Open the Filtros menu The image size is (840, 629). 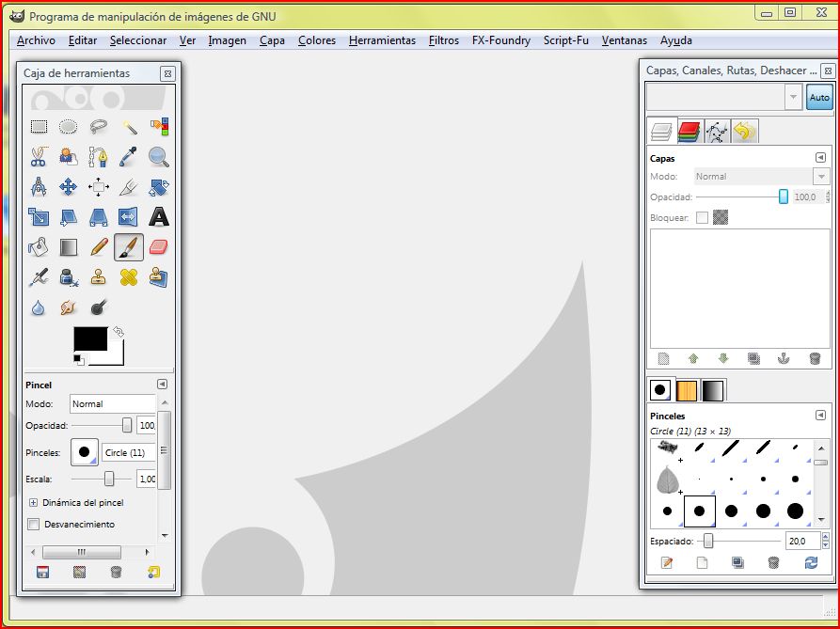click(444, 40)
